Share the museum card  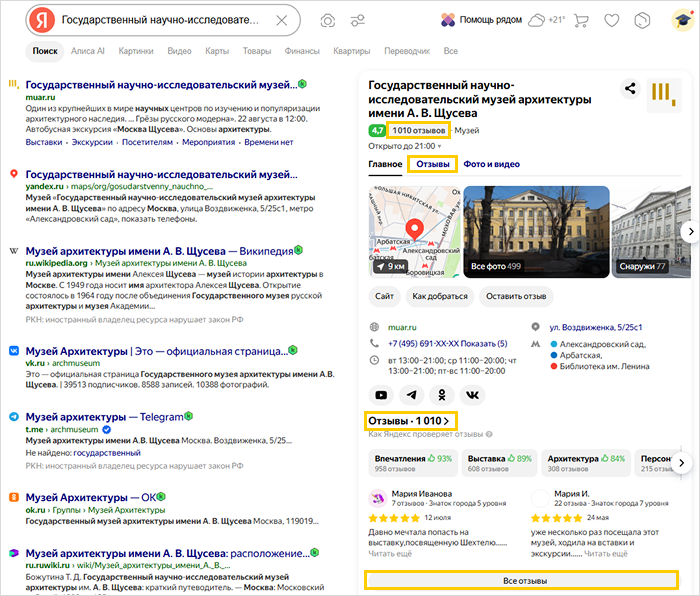pyautogui.click(x=630, y=88)
